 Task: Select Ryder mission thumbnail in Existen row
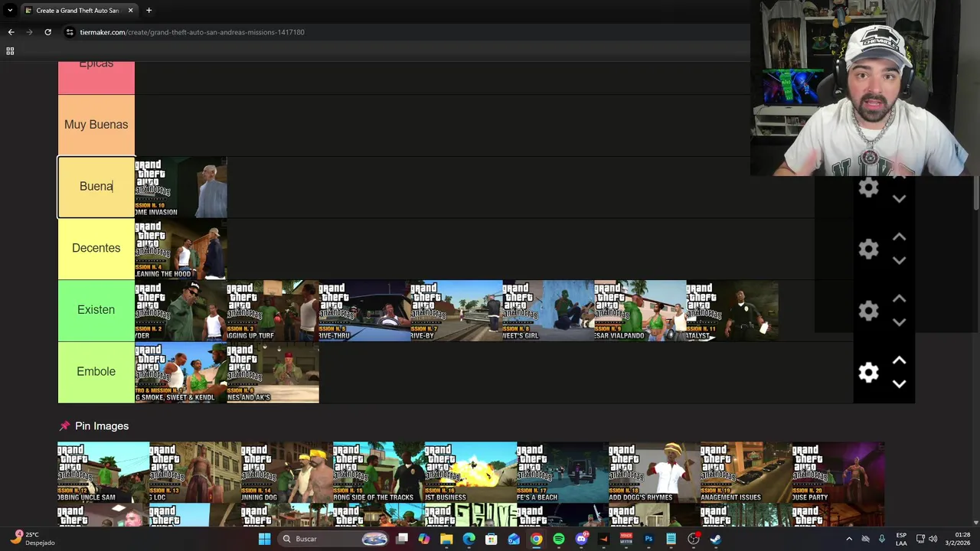point(181,311)
